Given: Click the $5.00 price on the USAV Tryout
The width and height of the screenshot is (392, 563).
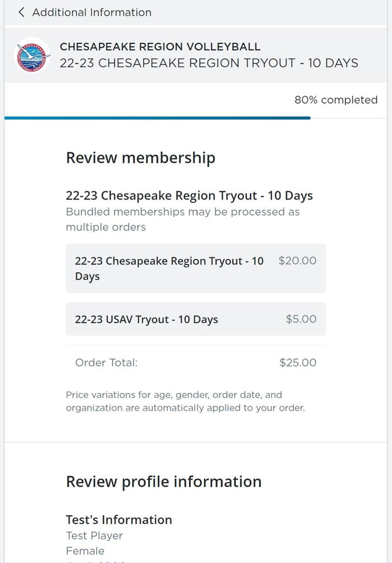Looking at the screenshot, I should 301,319.
